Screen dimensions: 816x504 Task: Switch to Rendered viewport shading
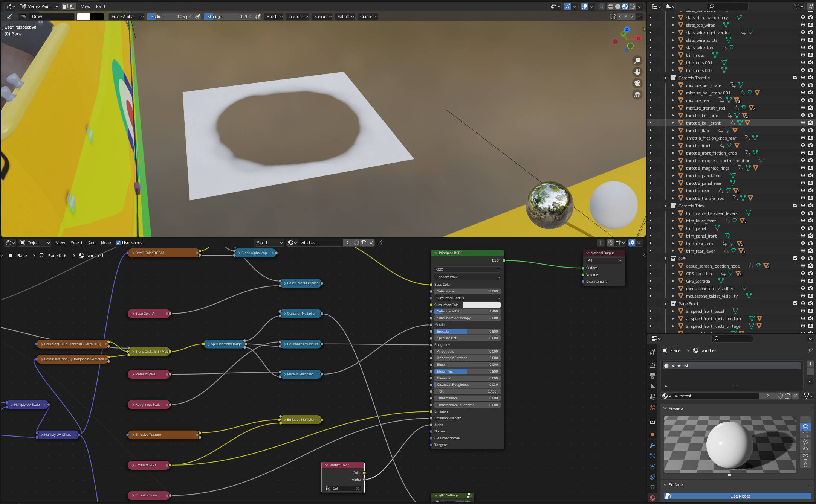tap(632, 6)
